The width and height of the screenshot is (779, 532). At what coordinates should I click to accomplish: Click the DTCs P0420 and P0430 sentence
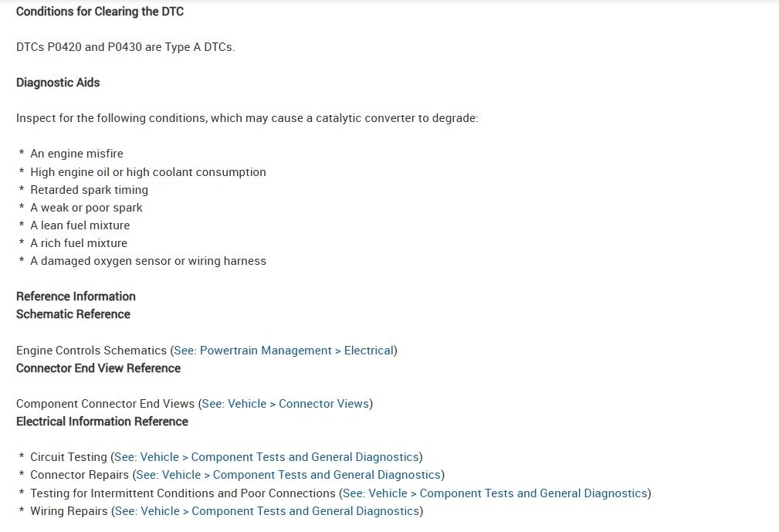coord(125,47)
